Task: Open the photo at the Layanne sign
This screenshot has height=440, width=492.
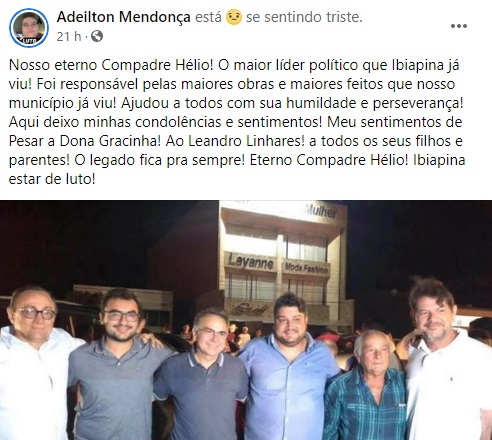Action: point(250,262)
